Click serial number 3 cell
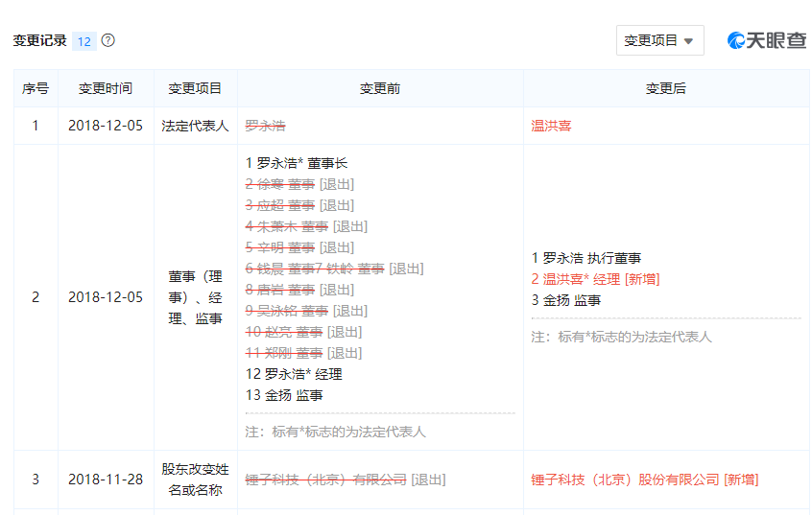 point(36,480)
